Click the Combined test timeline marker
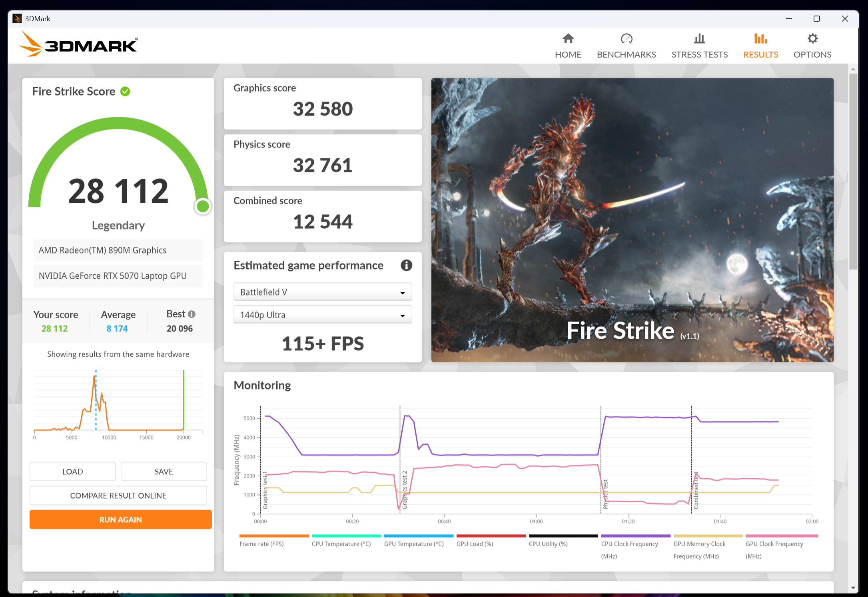The height and width of the screenshot is (597, 868). pos(696,490)
